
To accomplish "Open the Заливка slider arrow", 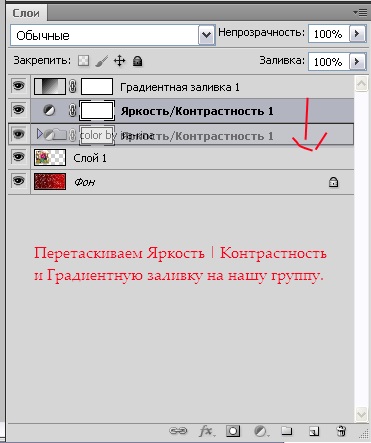I will coord(357,62).
